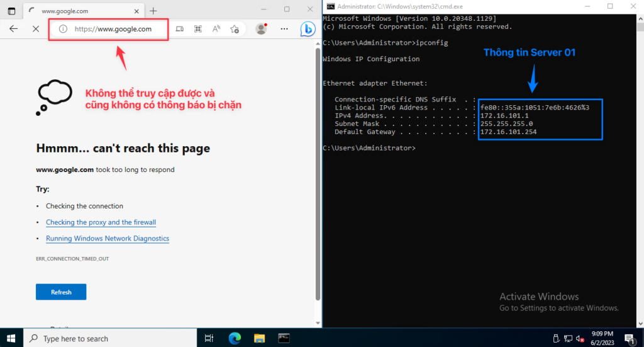
Task: Open the Edge profile avatar
Action: click(x=261, y=29)
